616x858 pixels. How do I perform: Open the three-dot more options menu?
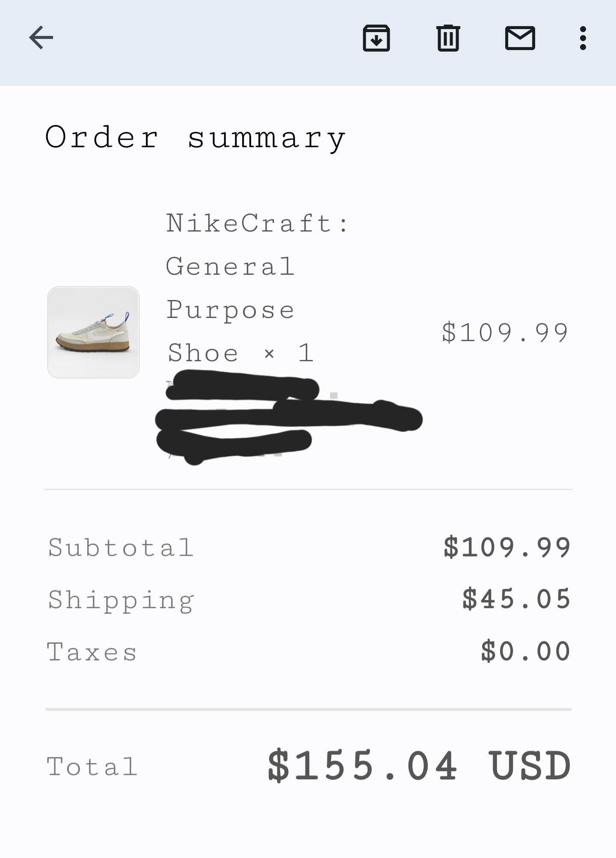[x=583, y=38]
